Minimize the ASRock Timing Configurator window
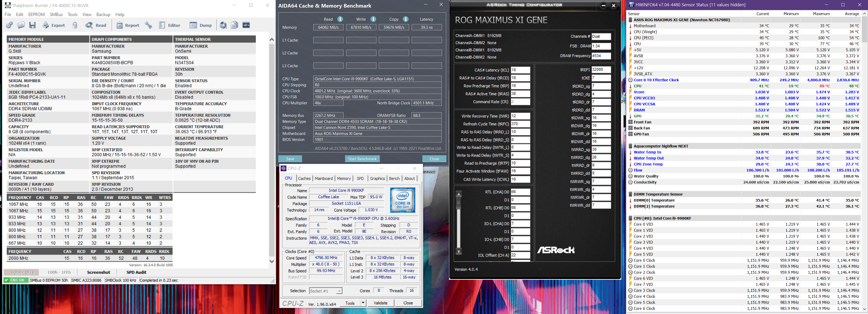 point(604,5)
